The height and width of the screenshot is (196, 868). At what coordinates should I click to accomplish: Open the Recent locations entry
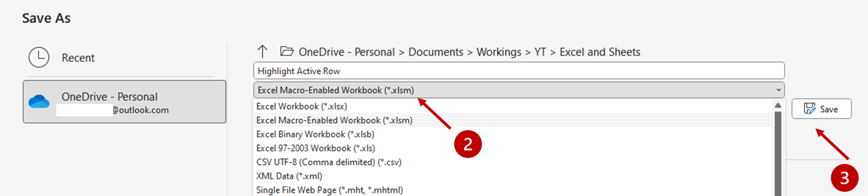(78, 58)
